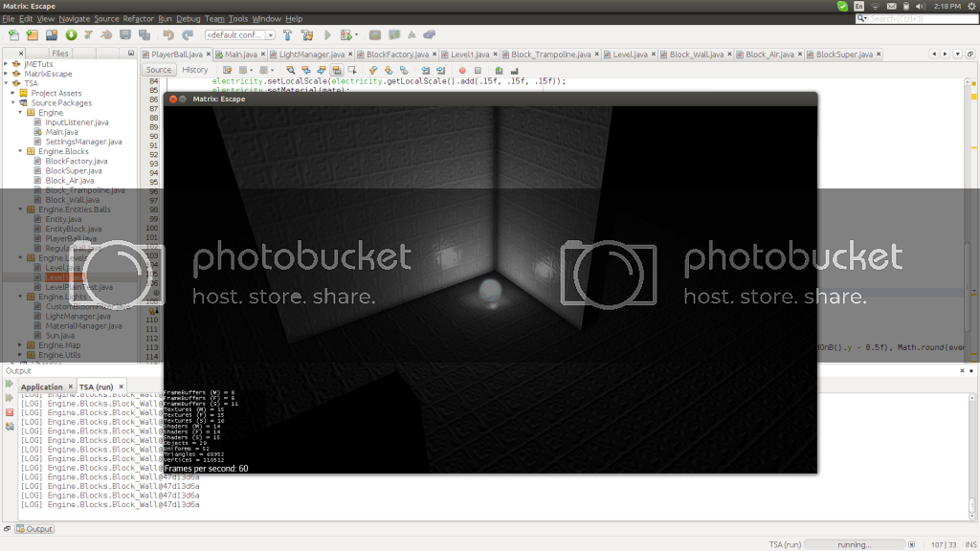Re-run the project from Output sidebar
Image resolution: width=980 pixels, height=551 pixels.
coord(10,384)
